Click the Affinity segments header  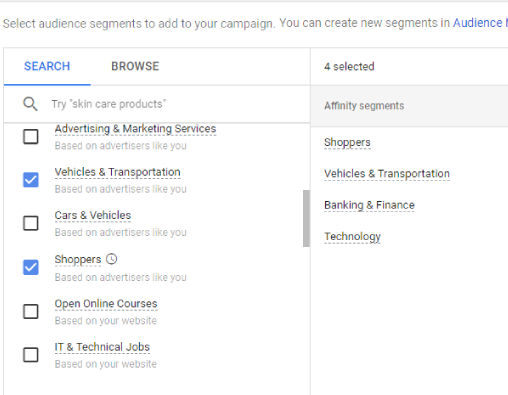pyautogui.click(x=364, y=106)
